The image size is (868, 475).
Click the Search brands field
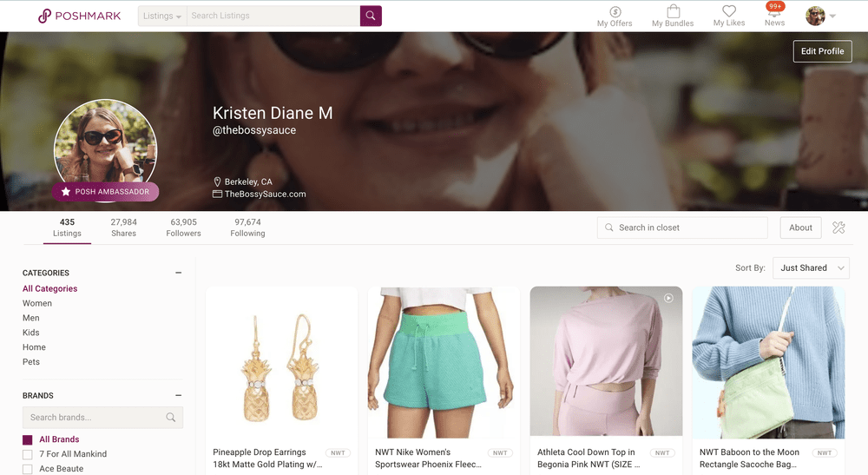[102, 418]
